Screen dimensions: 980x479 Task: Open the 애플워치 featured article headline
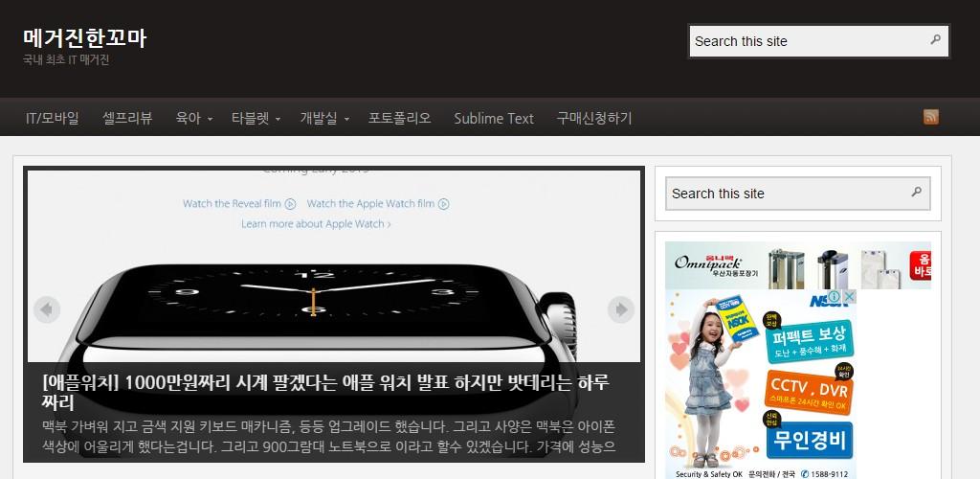point(325,392)
